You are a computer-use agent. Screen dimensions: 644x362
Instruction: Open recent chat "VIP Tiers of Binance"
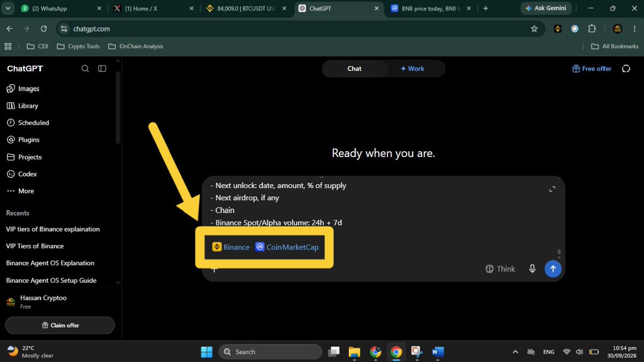coord(35,246)
